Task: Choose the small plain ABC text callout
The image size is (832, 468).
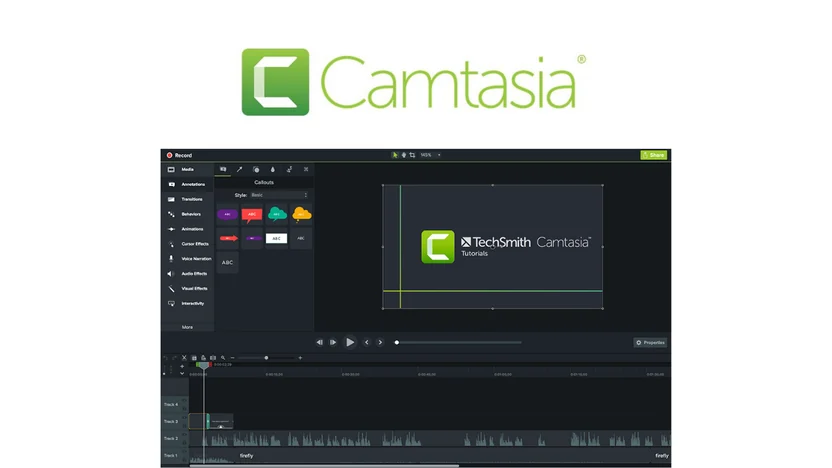Action: pyautogui.click(x=301, y=238)
